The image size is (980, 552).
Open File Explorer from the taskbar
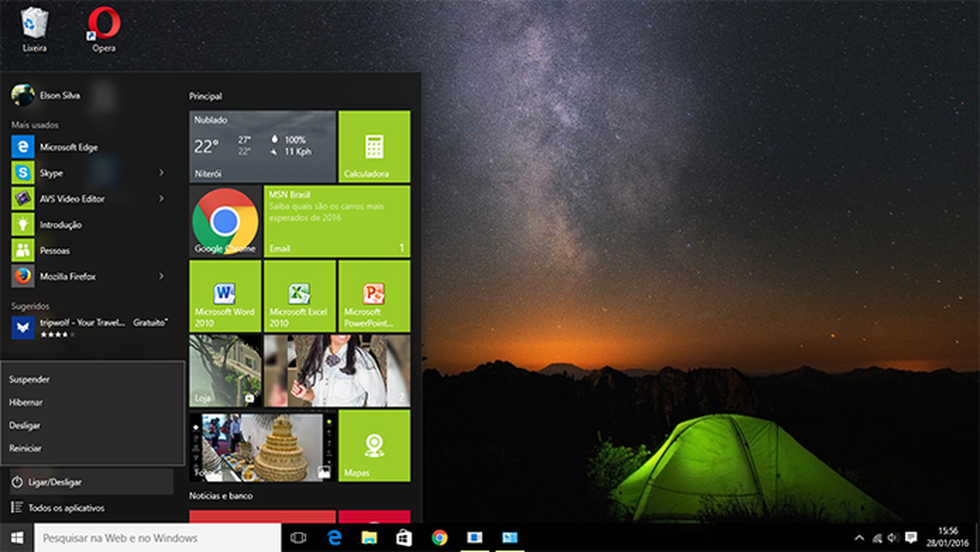(x=369, y=538)
